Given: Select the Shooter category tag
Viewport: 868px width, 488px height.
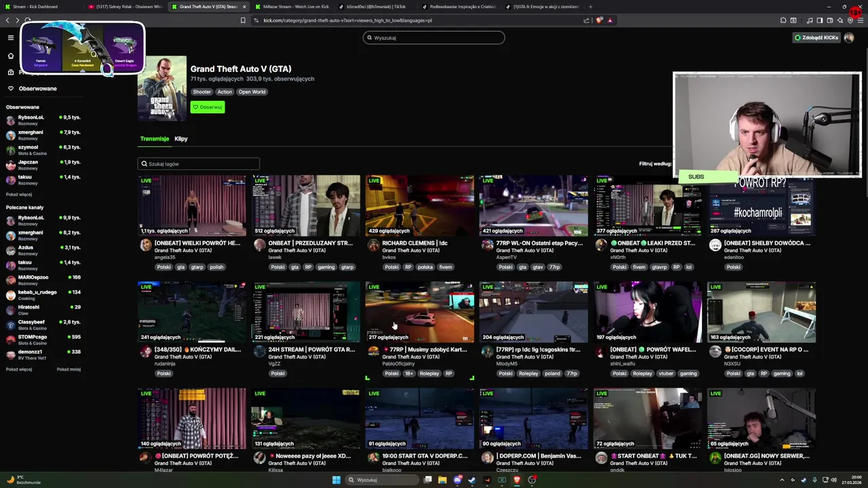Looking at the screenshot, I should pos(202,92).
